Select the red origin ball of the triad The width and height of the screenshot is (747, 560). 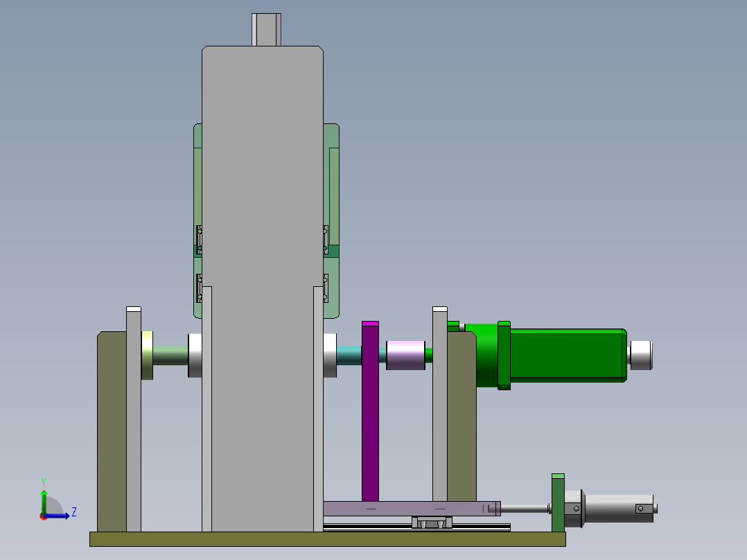(x=44, y=516)
